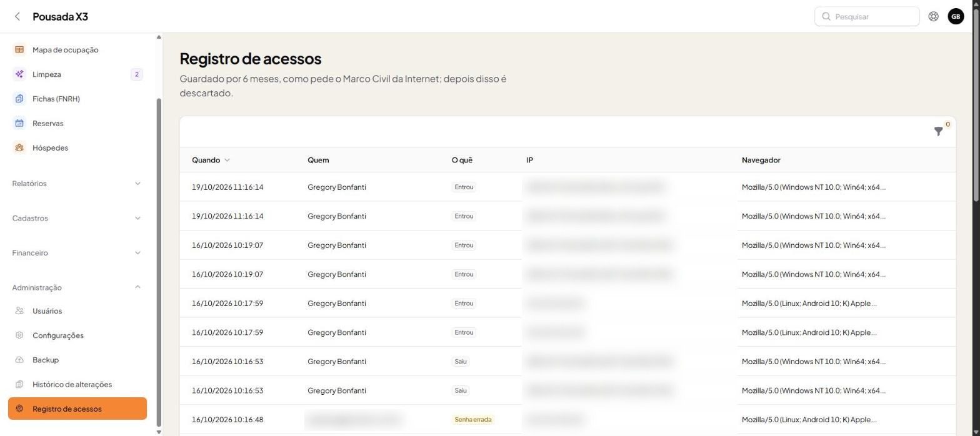Collapse the Administração section

[x=77, y=287]
